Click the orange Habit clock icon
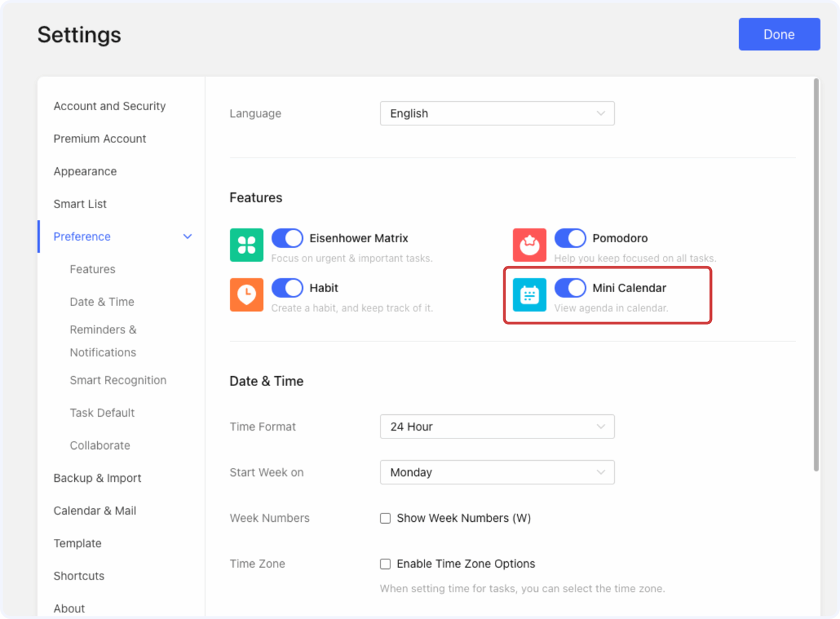 [x=247, y=295]
